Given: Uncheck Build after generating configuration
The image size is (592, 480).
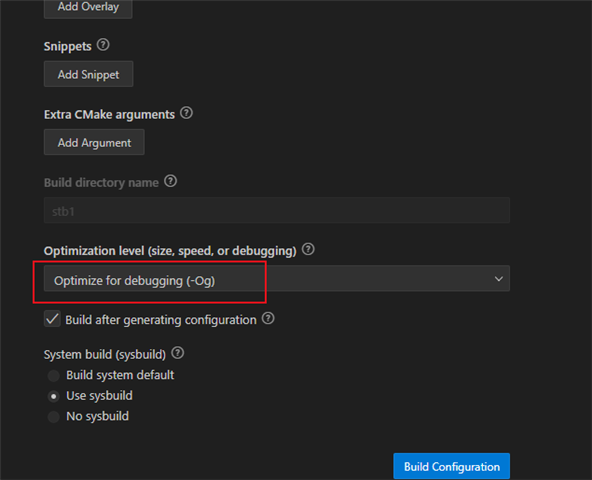Looking at the screenshot, I should click(52, 319).
